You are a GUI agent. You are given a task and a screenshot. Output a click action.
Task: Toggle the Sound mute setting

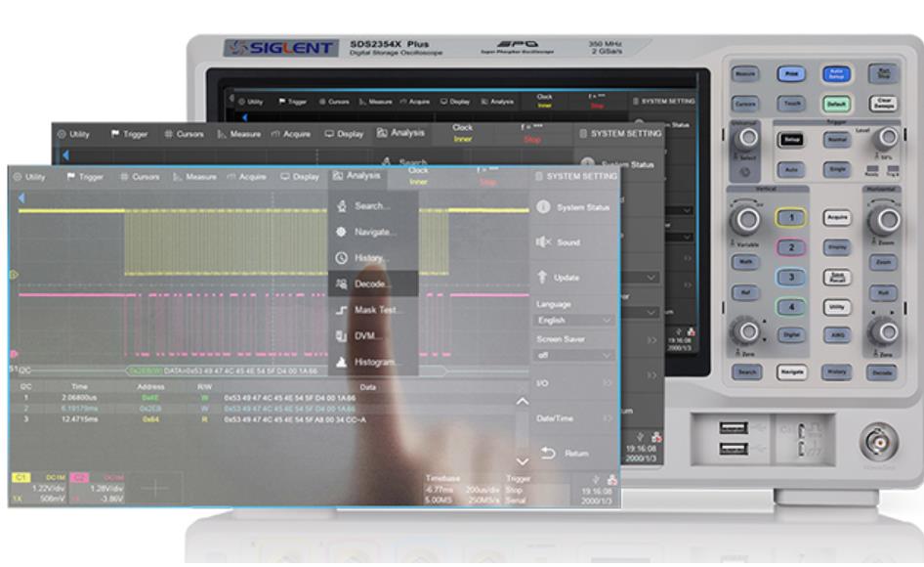[x=543, y=241]
